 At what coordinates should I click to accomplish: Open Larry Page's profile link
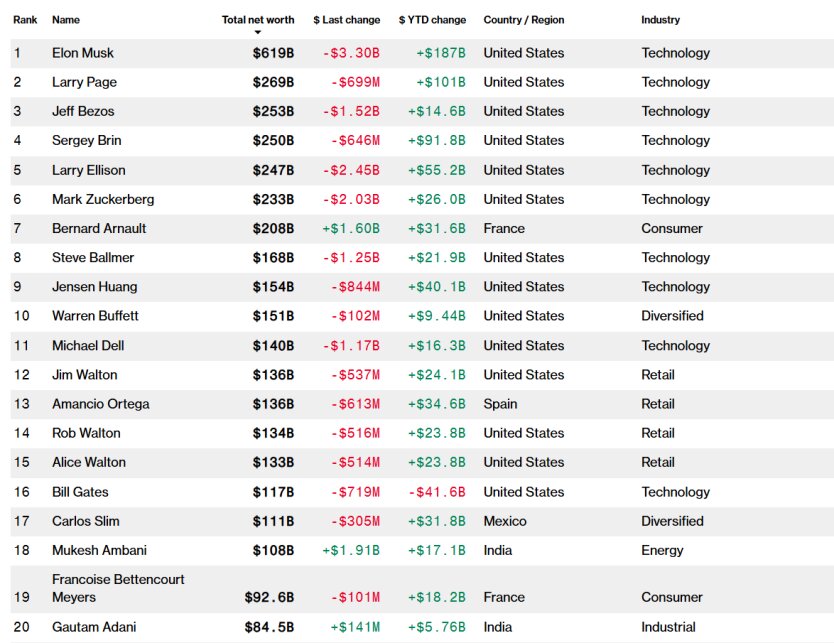84,82
